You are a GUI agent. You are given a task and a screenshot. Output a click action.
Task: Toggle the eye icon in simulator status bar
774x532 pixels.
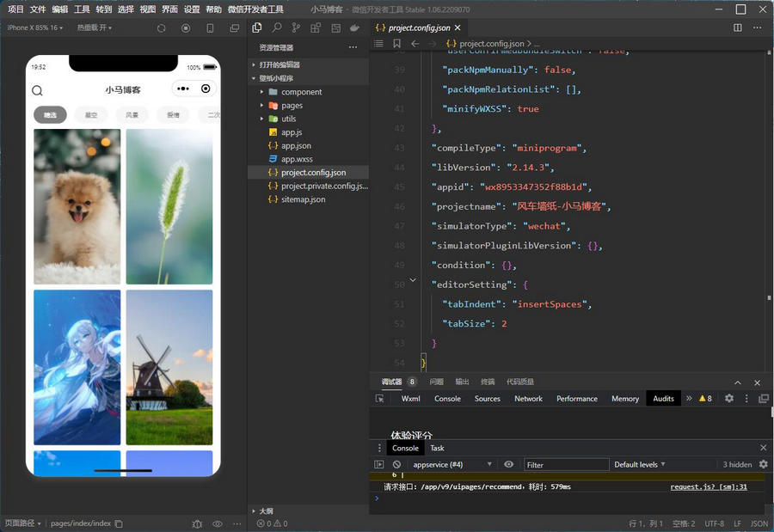coord(218,523)
